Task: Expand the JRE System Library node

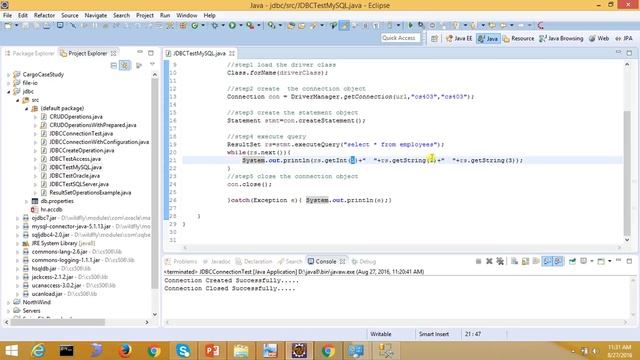Action: coord(18,243)
